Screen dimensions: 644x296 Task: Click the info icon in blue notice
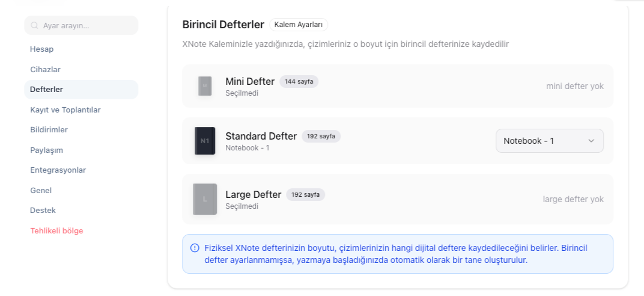point(195,248)
